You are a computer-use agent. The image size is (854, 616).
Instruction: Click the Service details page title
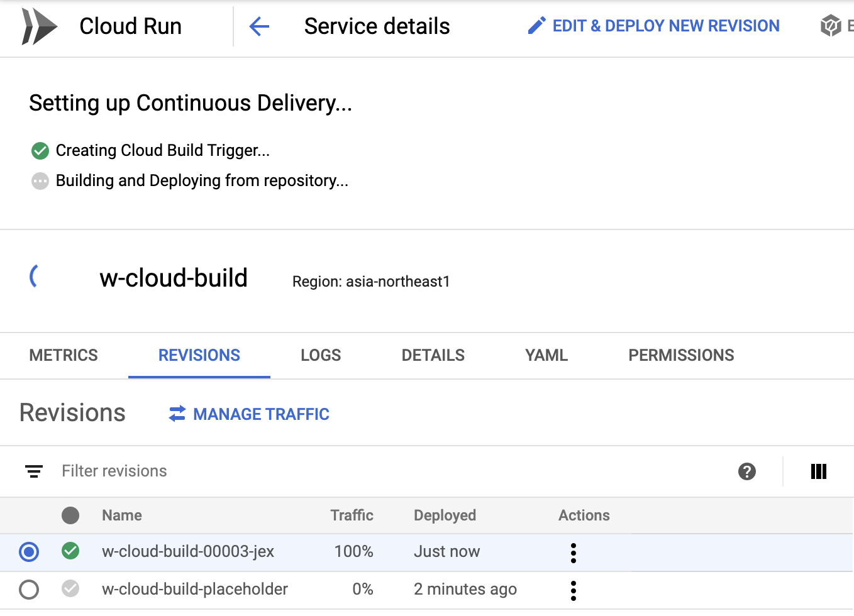[377, 26]
